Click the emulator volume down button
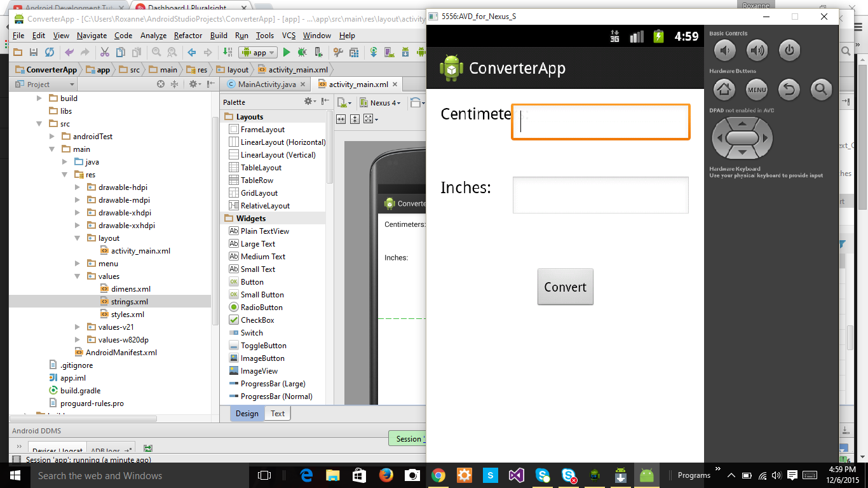Screen dimensions: 868x488 724,50
